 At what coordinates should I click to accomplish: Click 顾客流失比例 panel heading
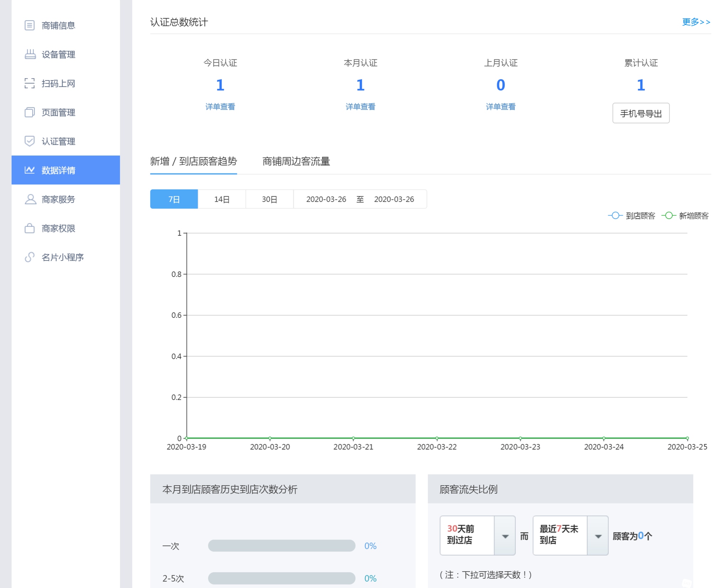pos(468,489)
